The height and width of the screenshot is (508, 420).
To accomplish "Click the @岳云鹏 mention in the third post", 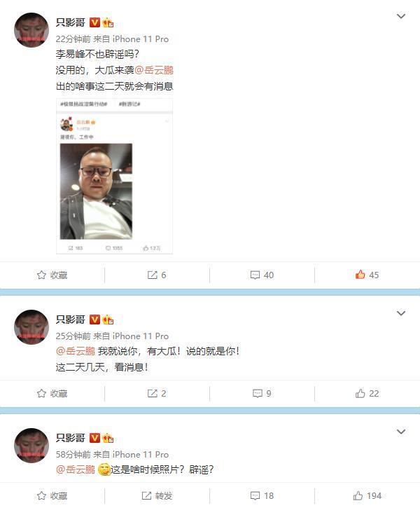I will pyautogui.click(x=76, y=469).
